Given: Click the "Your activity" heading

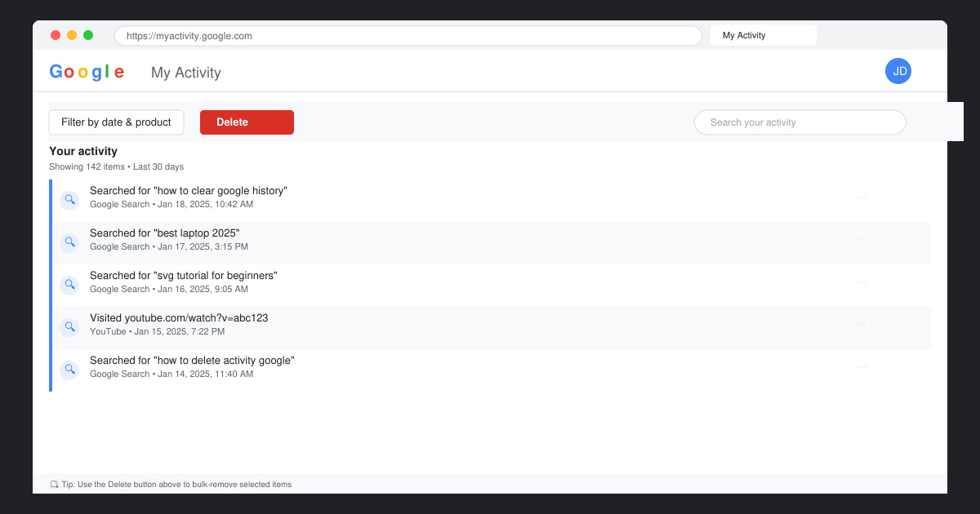Looking at the screenshot, I should pyautogui.click(x=83, y=151).
